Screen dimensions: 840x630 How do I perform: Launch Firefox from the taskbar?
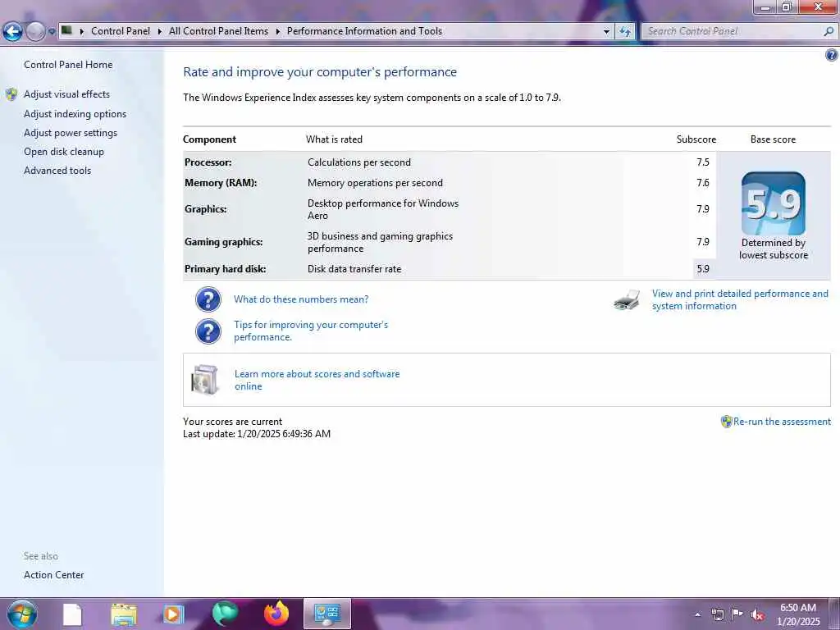point(276,614)
